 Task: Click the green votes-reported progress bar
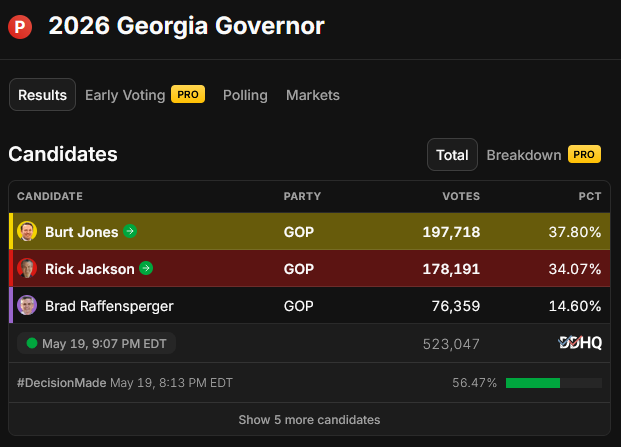point(533,383)
